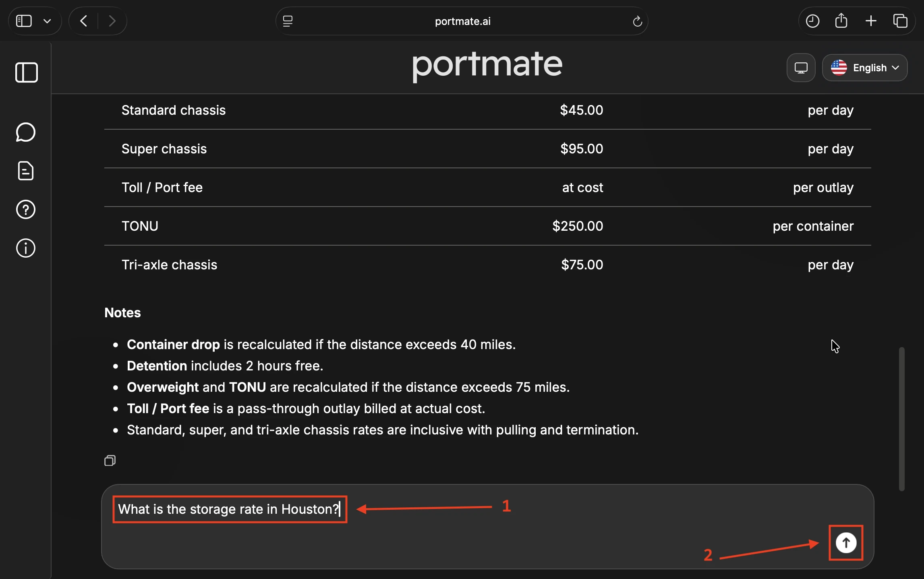Toggle Safari sidebar button

pyautogui.click(x=24, y=21)
